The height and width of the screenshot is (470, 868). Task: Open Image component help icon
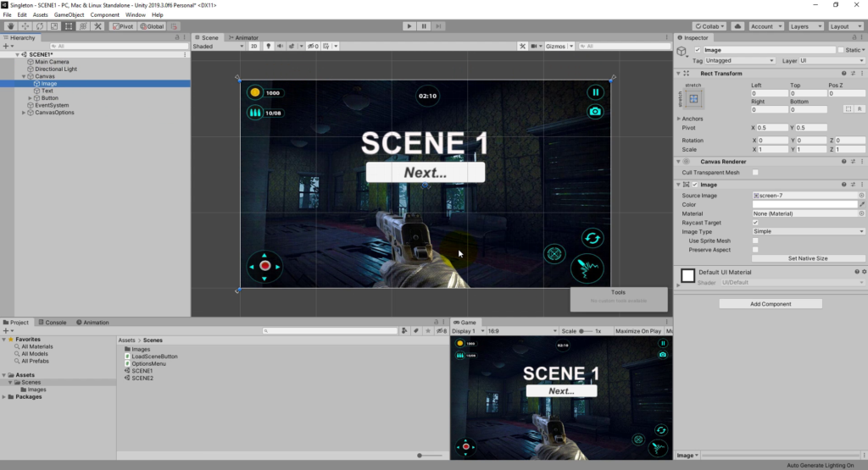tap(843, 185)
